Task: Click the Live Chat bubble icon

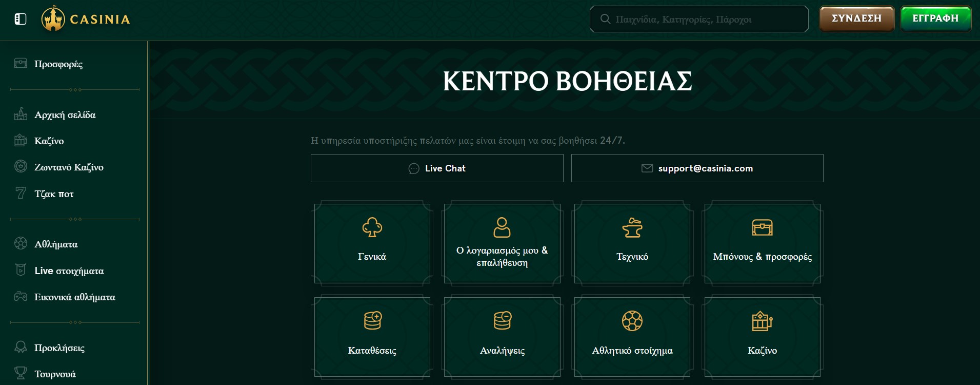Action: (414, 169)
